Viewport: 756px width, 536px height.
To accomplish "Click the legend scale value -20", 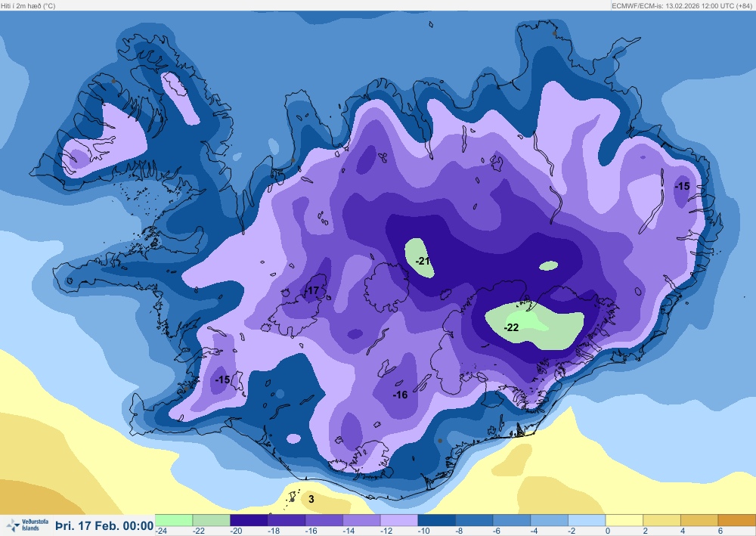I will tap(236, 531).
